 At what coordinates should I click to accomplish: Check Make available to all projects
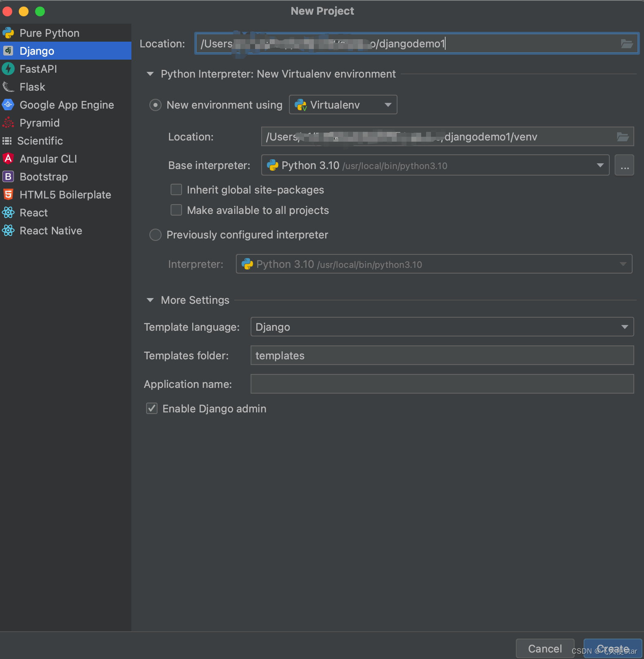click(x=176, y=210)
